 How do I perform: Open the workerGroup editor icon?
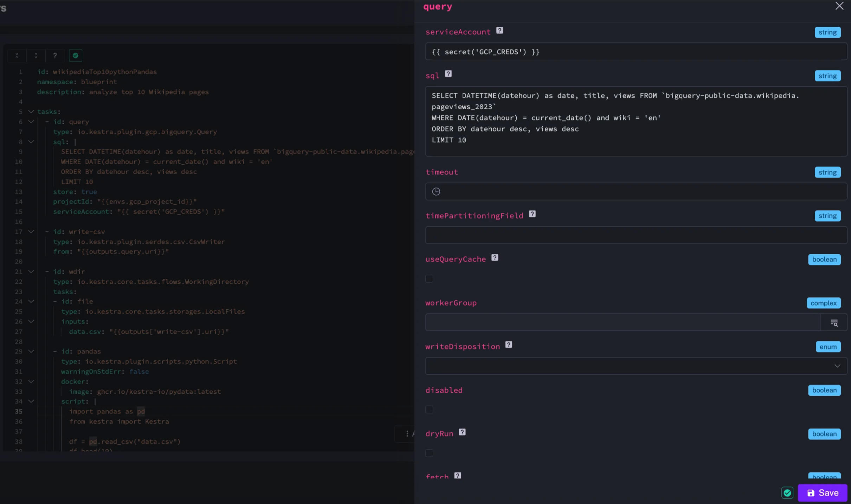point(834,323)
